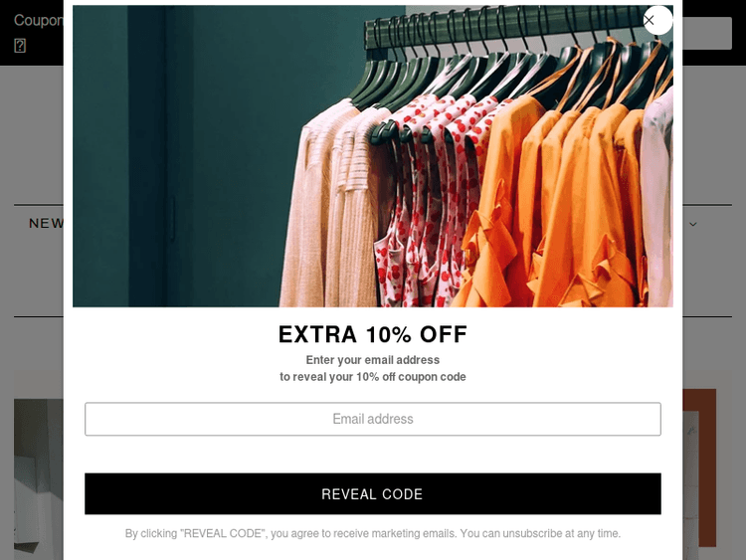
Task: Click the REVEAL CODE button
Action: coord(373,494)
